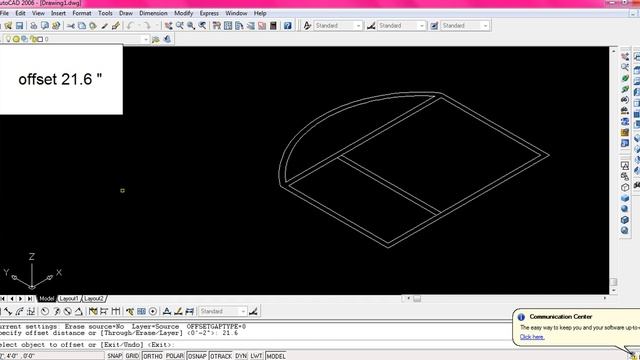This screenshot has width=640, height=360.
Task: Switch to the Model tab
Action: pyautogui.click(x=47, y=299)
